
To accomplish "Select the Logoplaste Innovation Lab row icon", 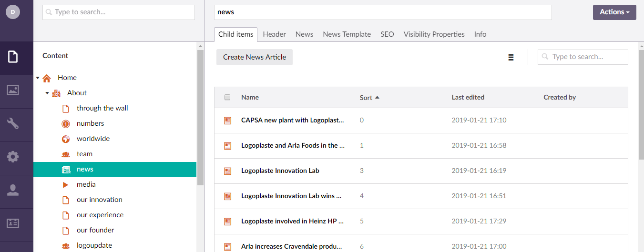I will tap(228, 171).
